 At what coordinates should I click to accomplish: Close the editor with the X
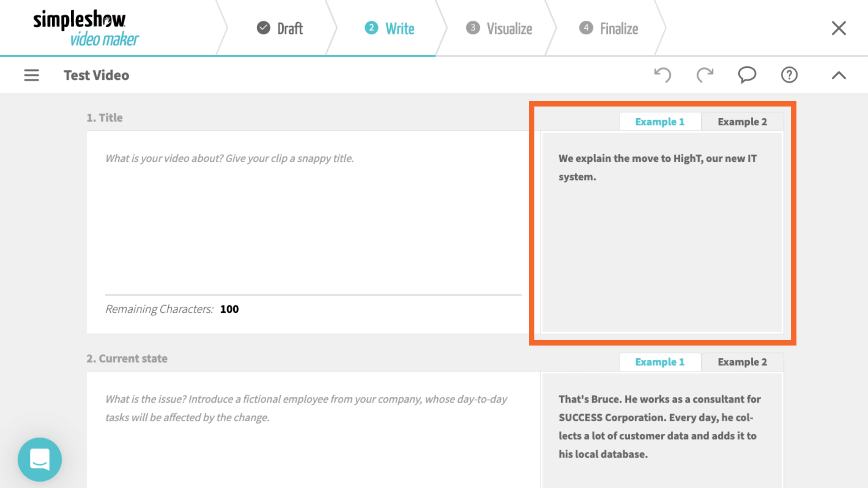pyautogui.click(x=838, y=28)
